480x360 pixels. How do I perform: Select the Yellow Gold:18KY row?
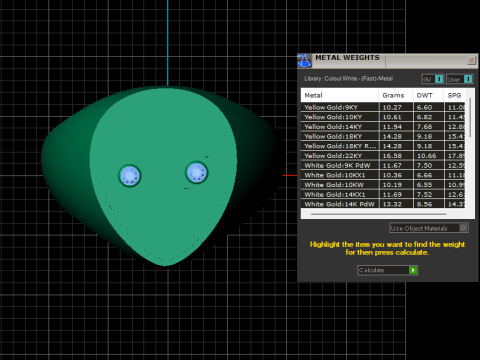(383, 136)
